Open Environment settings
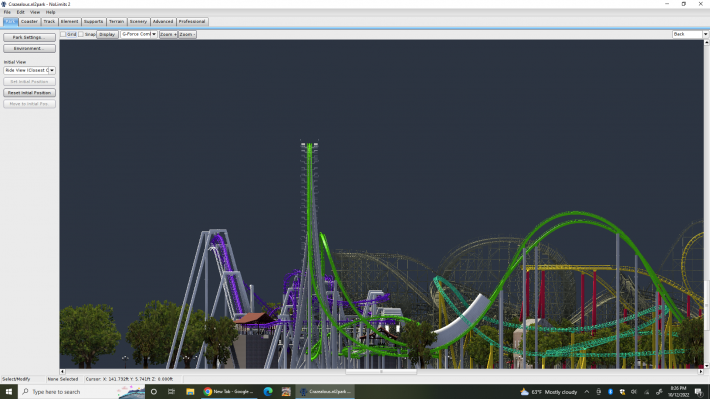Image resolution: width=710 pixels, height=399 pixels. pyautogui.click(x=29, y=48)
